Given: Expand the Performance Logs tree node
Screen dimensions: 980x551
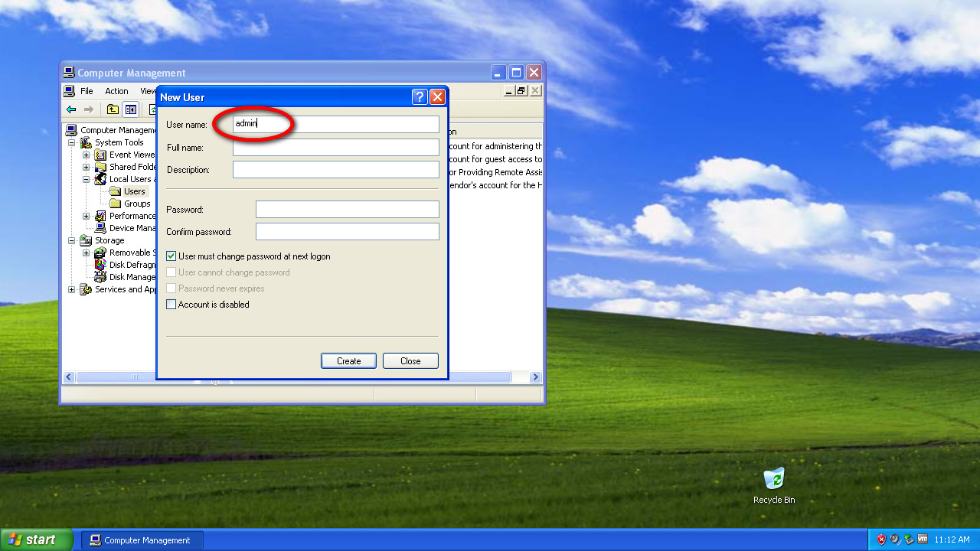Looking at the screenshot, I should [x=87, y=216].
